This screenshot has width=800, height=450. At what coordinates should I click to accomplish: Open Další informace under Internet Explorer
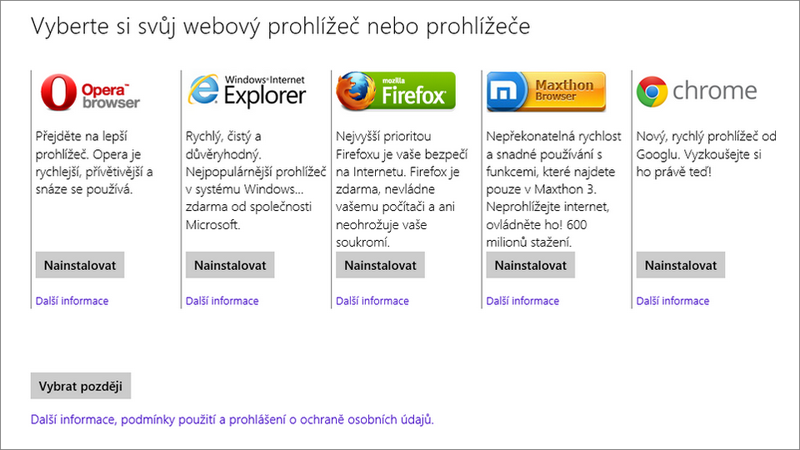[222, 301]
